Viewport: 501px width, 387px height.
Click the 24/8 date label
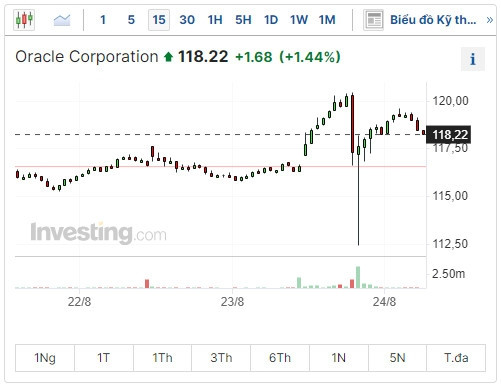pos(384,302)
